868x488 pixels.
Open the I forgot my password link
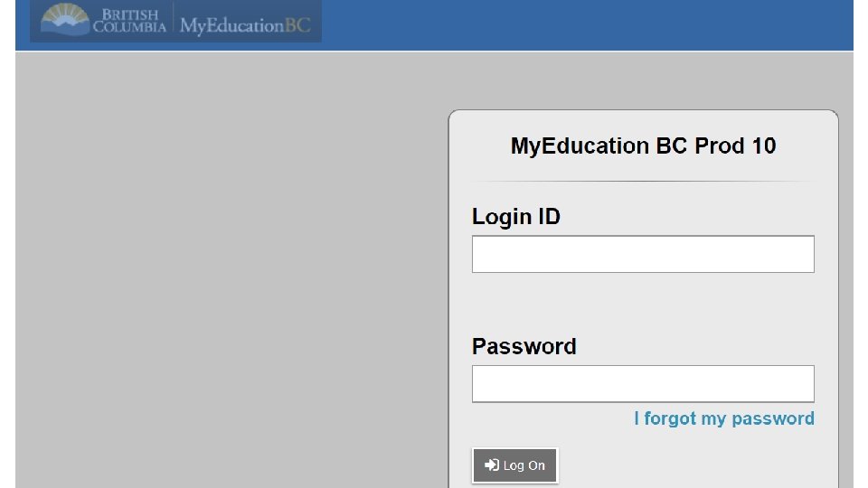(723, 418)
